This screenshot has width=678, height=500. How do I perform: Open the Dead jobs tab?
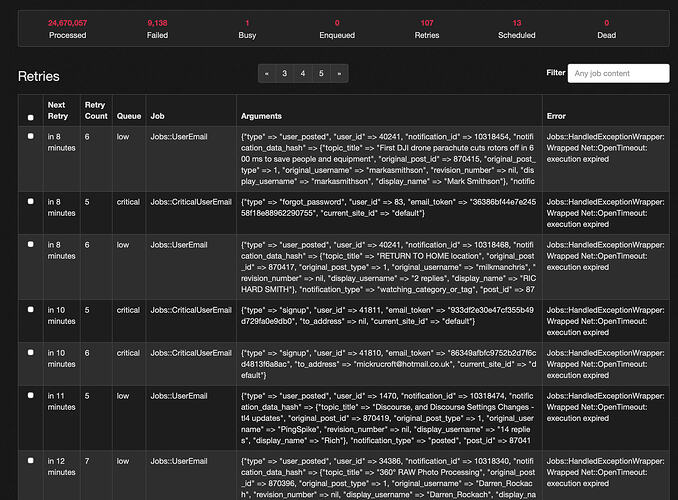pos(607,29)
